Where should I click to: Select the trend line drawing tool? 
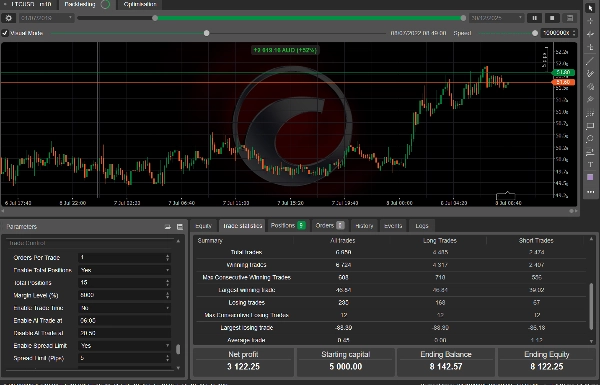pyautogui.click(x=590, y=60)
